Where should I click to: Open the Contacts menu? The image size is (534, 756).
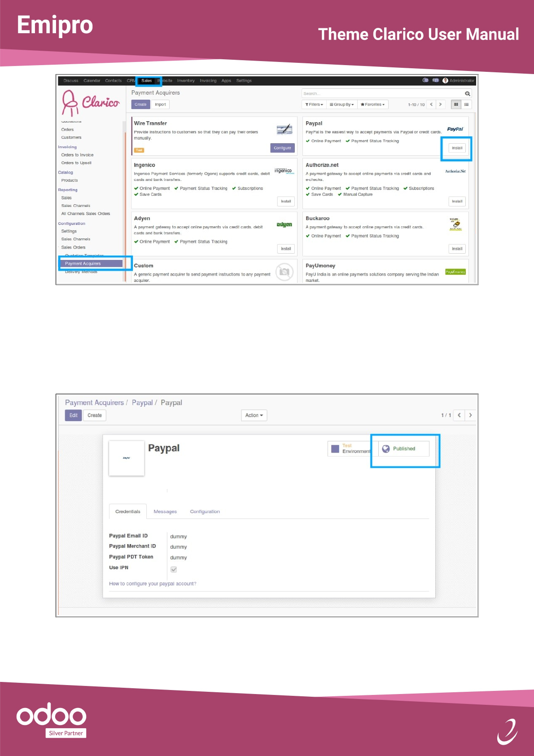click(114, 81)
